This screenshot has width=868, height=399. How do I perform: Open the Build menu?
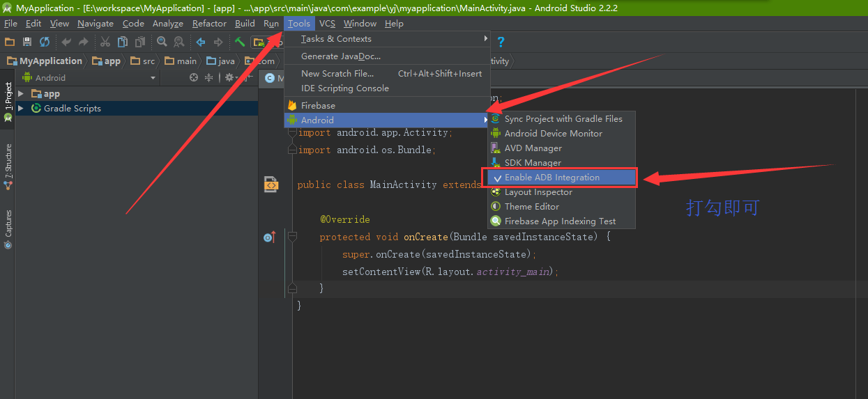(x=245, y=23)
